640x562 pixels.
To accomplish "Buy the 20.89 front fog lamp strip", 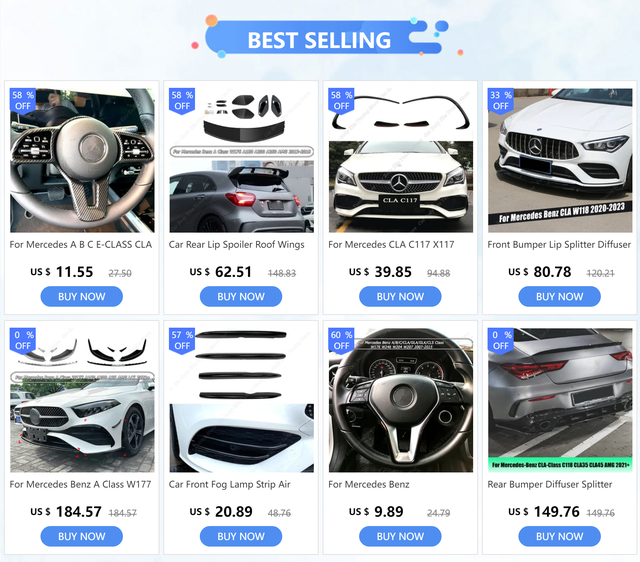I will (x=241, y=536).
